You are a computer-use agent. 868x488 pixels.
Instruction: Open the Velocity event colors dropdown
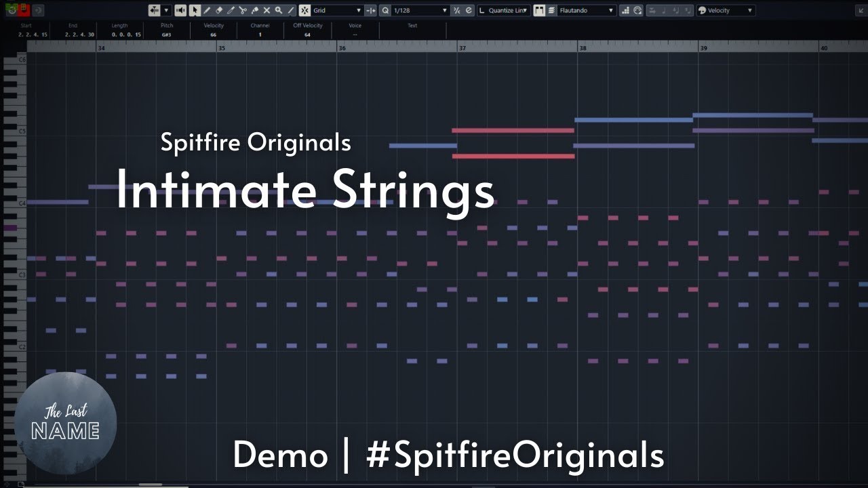point(730,10)
